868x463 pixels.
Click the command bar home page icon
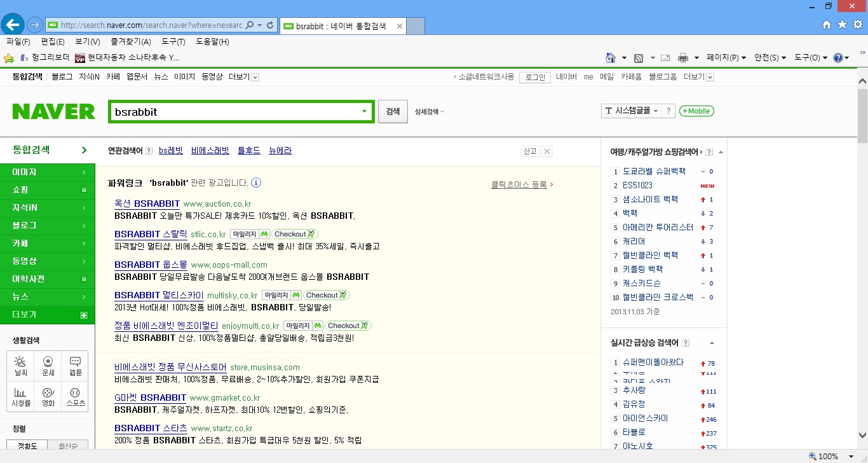(611, 58)
